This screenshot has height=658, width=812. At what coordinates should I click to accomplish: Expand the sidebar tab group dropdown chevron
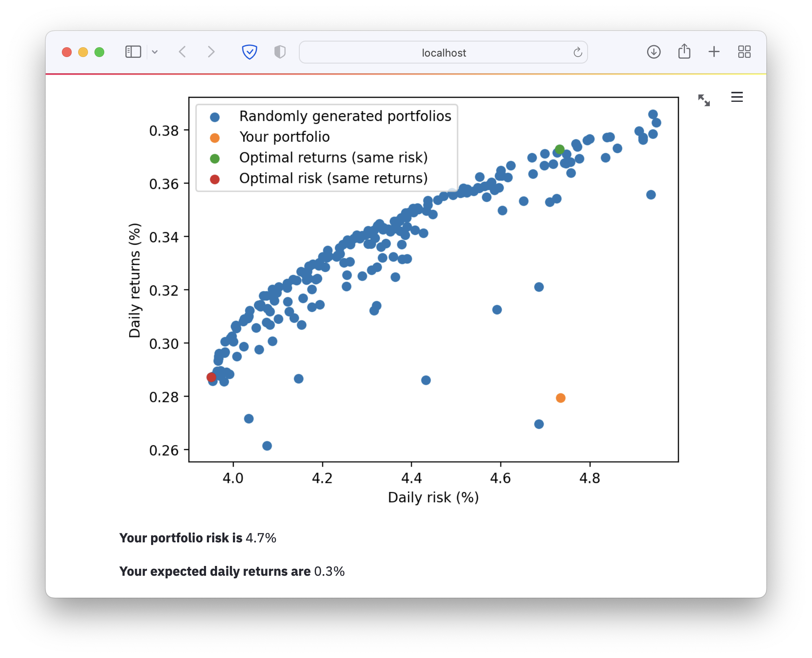click(x=155, y=52)
